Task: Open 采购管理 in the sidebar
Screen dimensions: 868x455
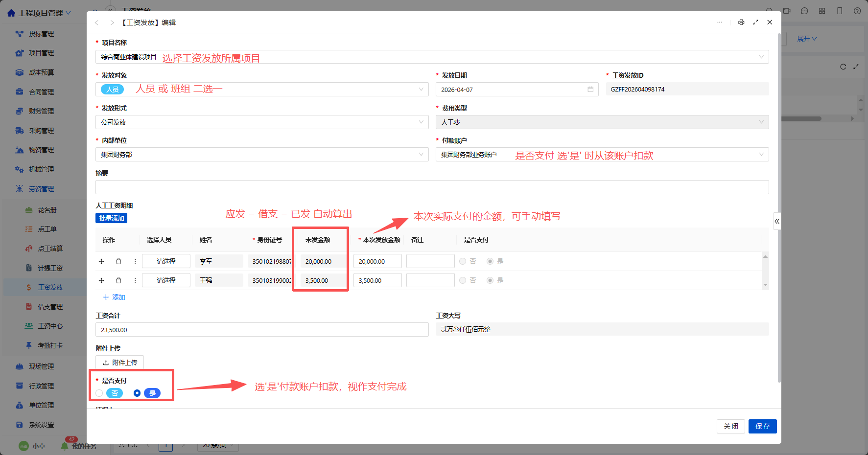Action: (x=41, y=131)
